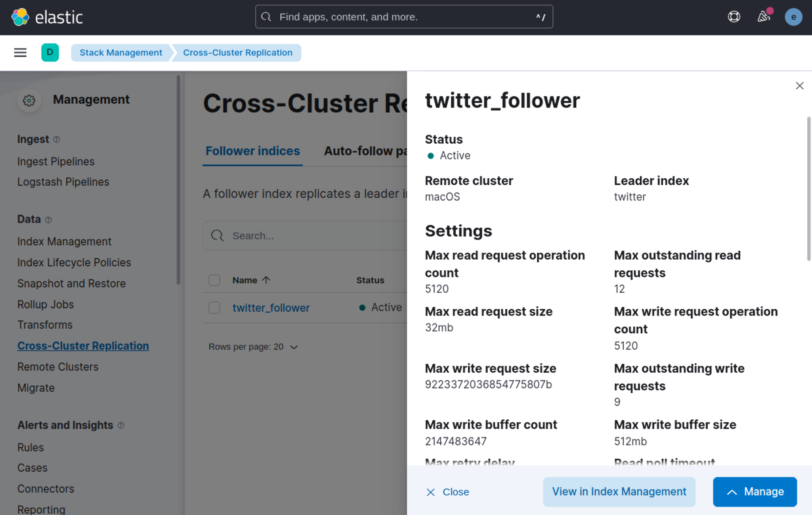
Task: Click the green D space avatar
Action: coord(50,53)
